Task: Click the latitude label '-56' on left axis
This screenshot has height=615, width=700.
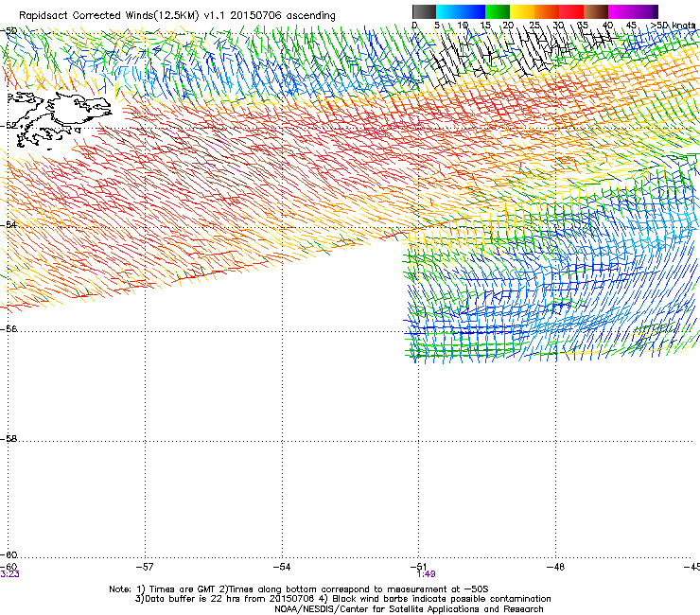Action: click(9, 328)
